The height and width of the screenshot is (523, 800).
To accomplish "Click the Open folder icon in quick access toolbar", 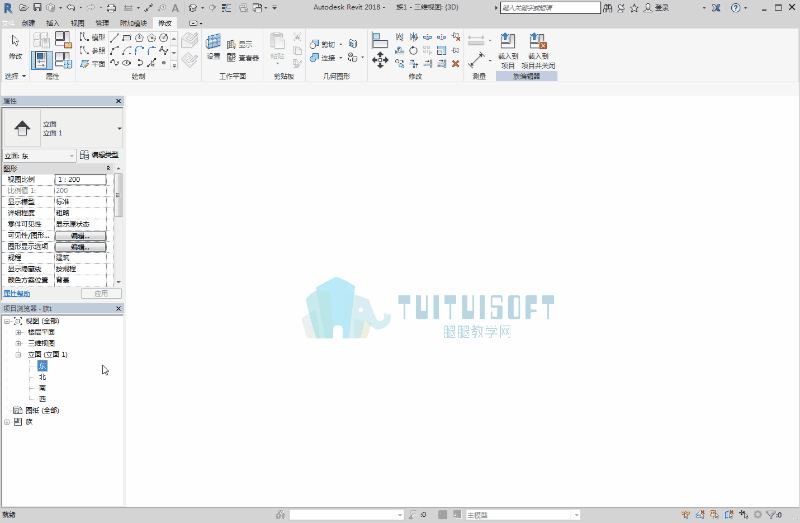I will [24, 8].
